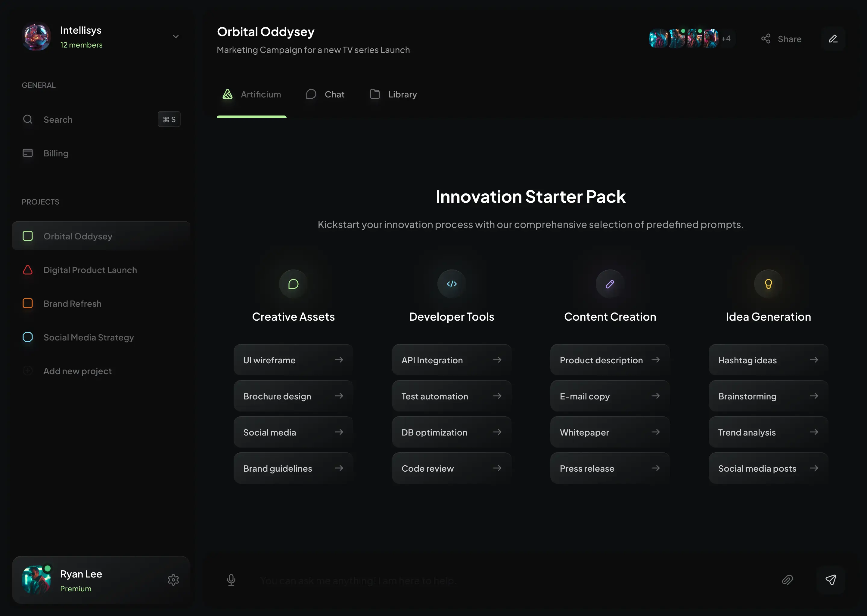Click the microphone voice input icon
This screenshot has width=867, height=616.
[231, 580]
